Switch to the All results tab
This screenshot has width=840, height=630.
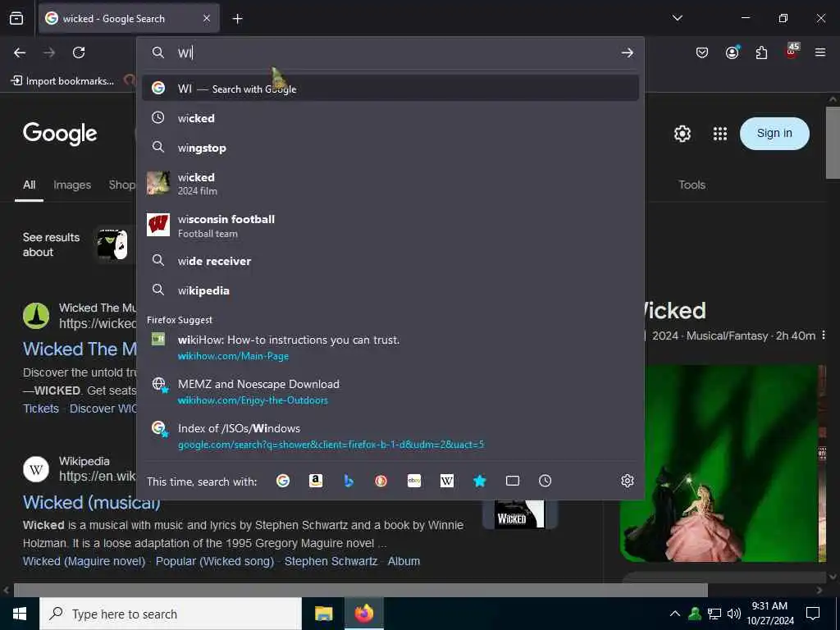[x=29, y=185]
